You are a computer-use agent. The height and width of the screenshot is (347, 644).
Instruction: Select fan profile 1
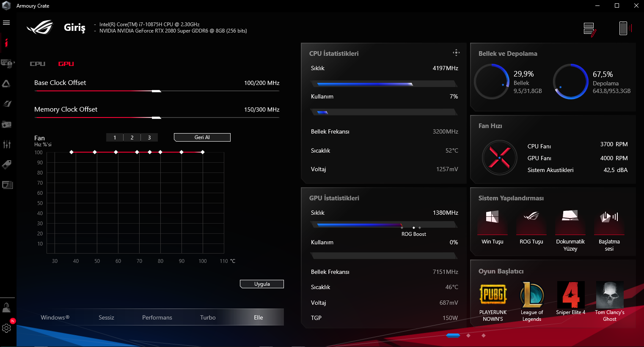pyautogui.click(x=115, y=137)
